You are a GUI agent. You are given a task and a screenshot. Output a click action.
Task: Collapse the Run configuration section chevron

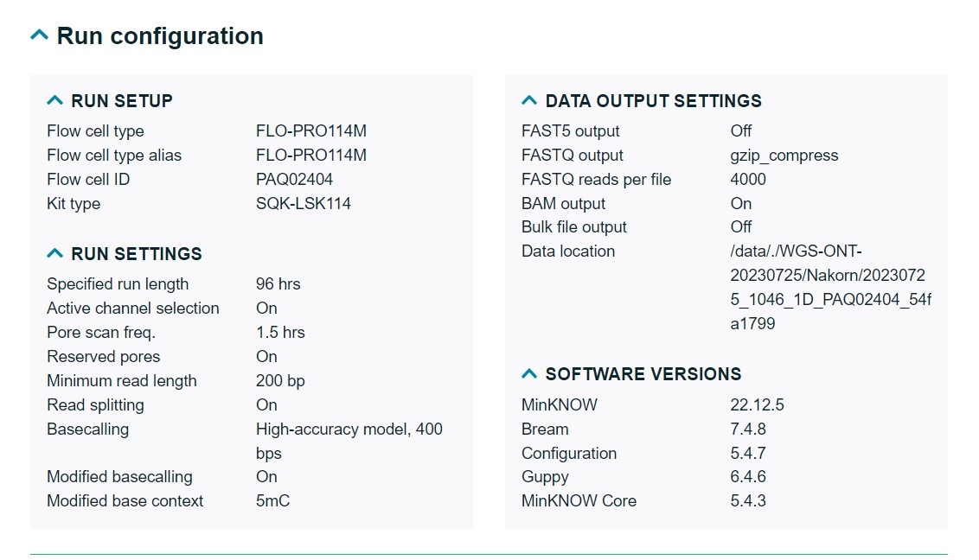40,35
